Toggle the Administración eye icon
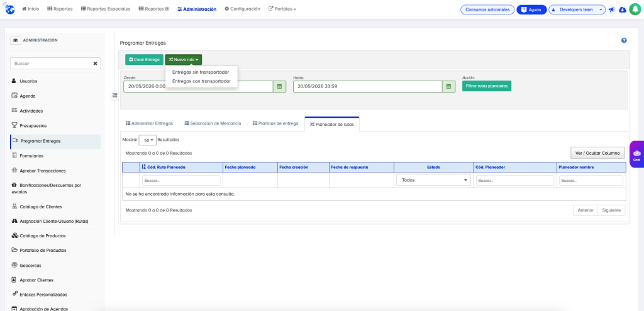 pos(16,40)
